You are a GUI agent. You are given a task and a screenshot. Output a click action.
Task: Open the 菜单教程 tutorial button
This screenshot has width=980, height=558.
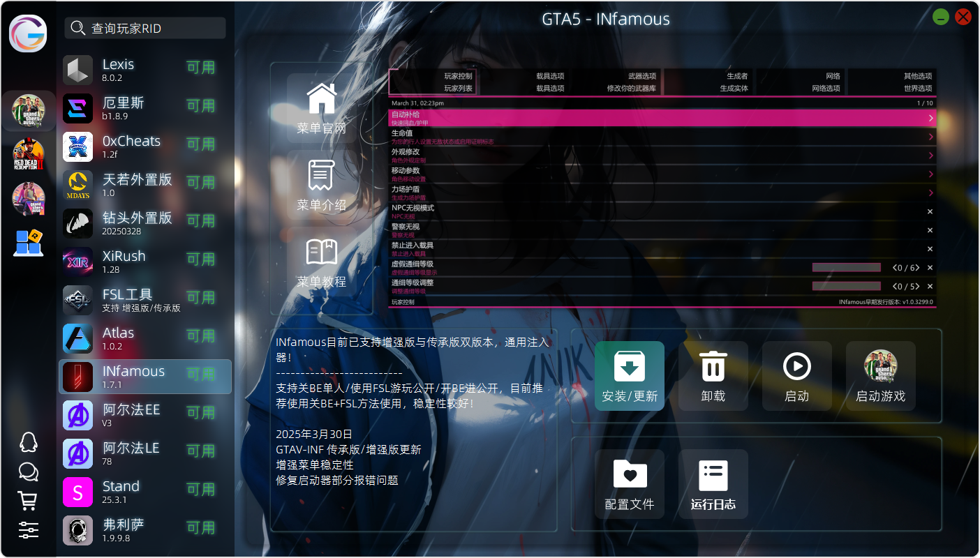coord(321,263)
